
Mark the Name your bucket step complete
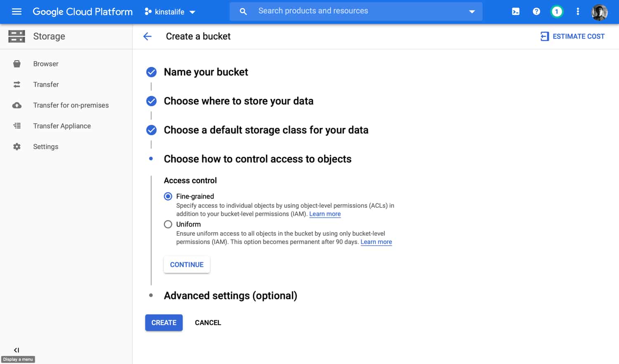tap(151, 72)
